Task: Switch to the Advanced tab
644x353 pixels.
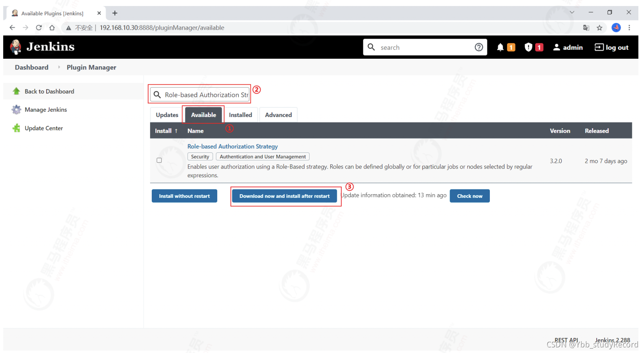Action: [278, 115]
